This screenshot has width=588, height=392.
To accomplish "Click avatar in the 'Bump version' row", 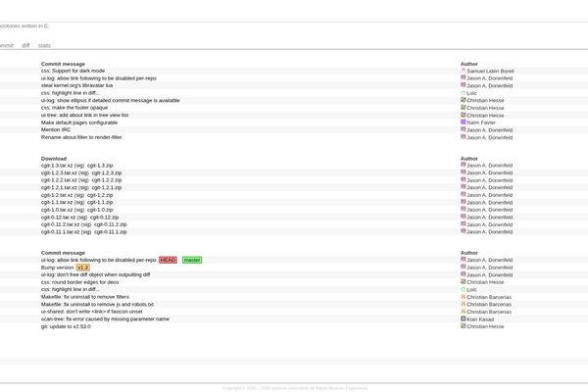I will (x=464, y=267).
